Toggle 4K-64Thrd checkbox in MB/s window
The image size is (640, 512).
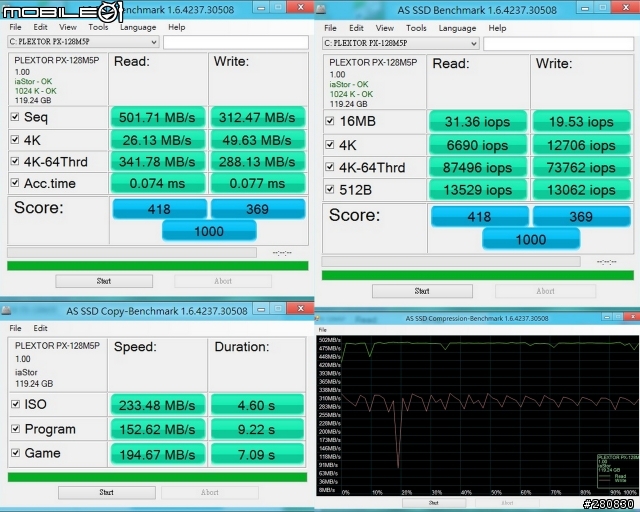coord(15,161)
